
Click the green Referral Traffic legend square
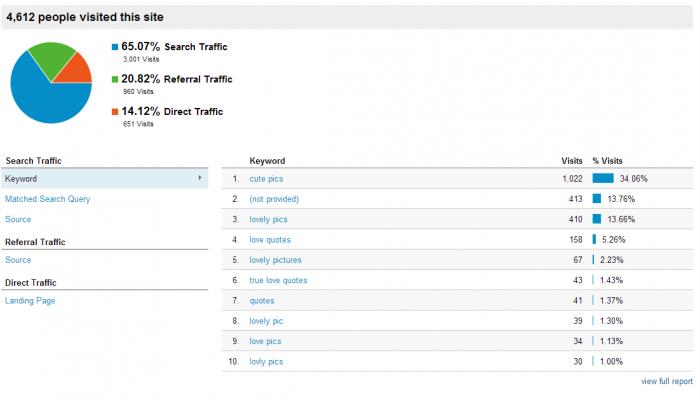115,79
